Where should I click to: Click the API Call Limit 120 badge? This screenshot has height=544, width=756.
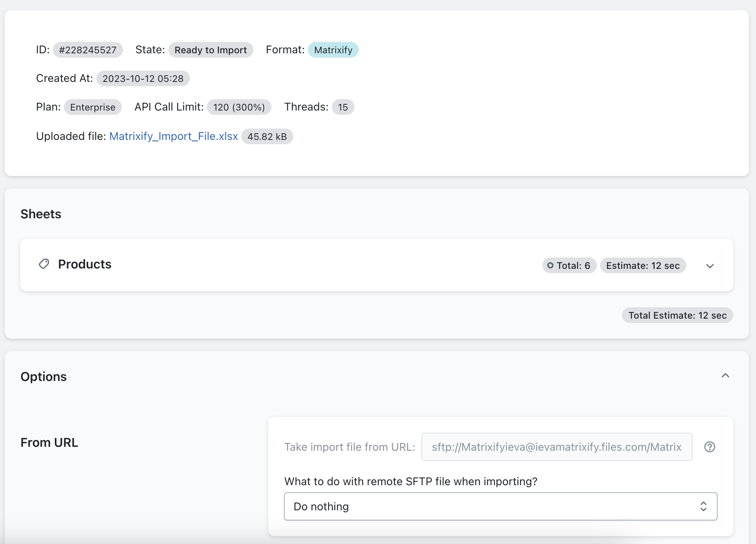239,107
